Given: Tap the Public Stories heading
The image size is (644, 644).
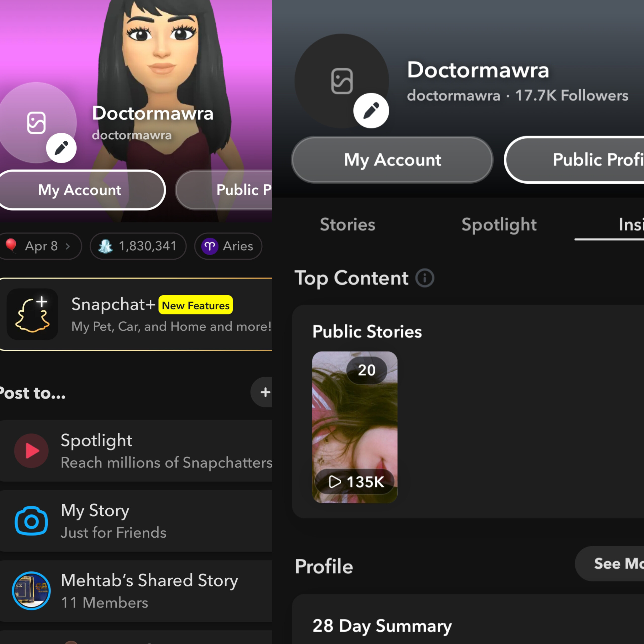Looking at the screenshot, I should (367, 331).
